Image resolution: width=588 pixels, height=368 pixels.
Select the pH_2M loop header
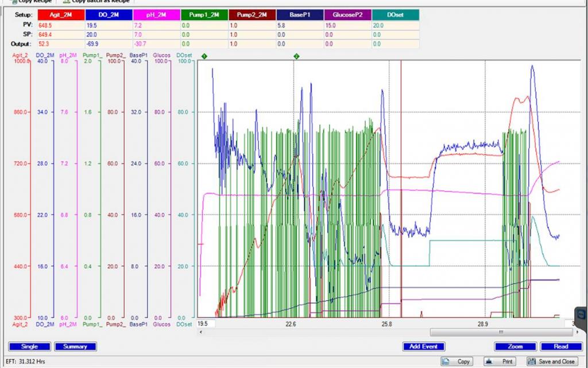(x=156, y=15)
